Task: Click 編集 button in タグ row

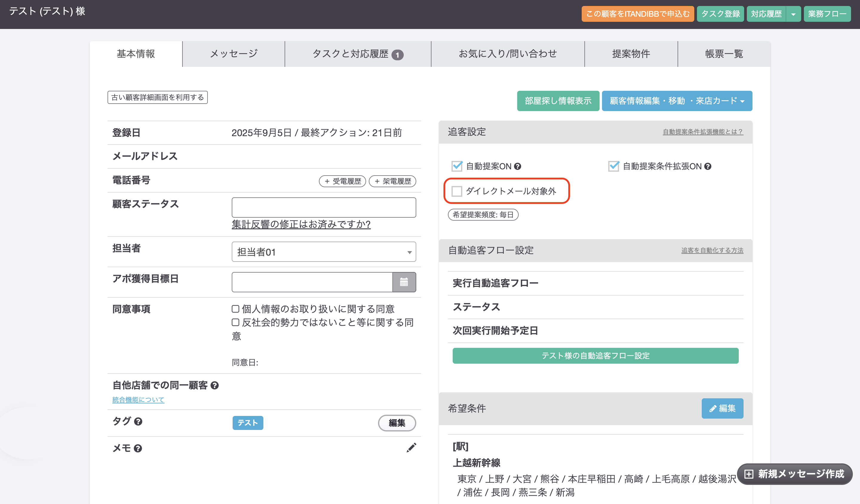Action: pos(397,423)
